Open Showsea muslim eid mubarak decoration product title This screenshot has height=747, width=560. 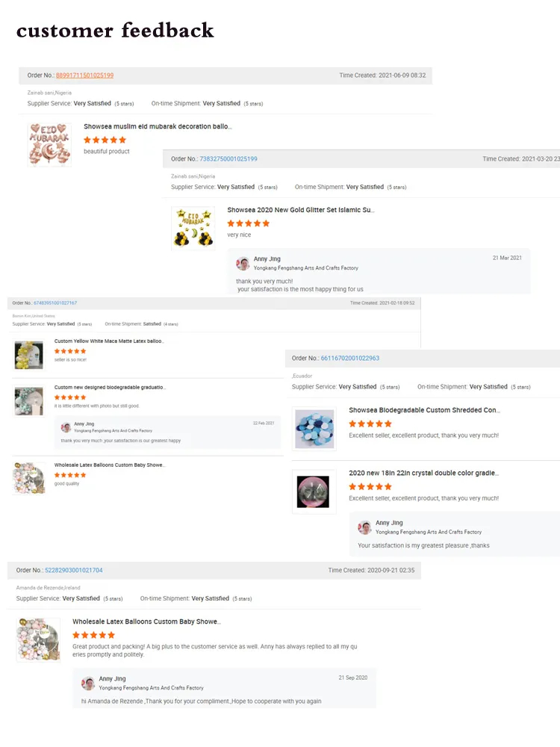[x=158, y=126]
